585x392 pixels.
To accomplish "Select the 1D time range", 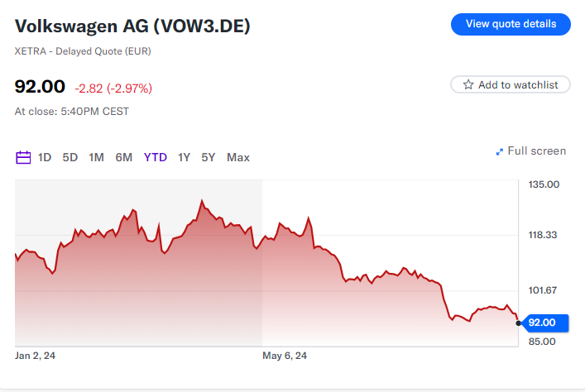I will point(45,157).
